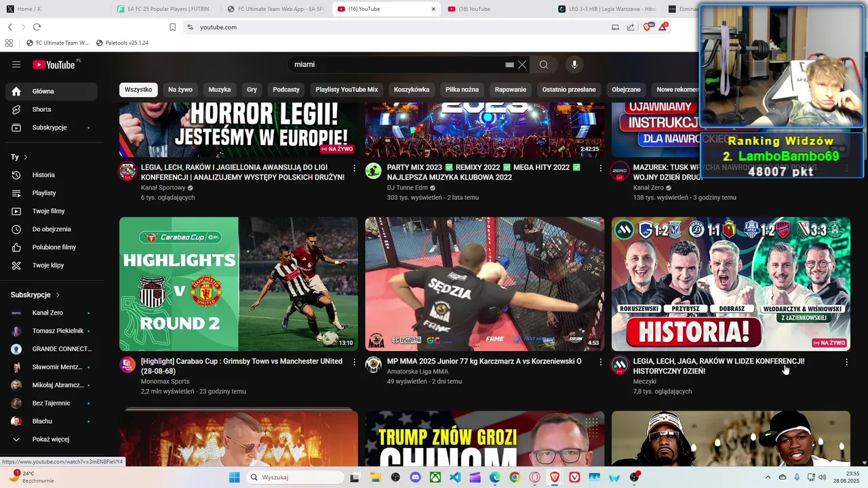Play the Carabao Cup Highlights thumbnail
The width and height of the screenshot is (868, 488).
pos(239,284)
